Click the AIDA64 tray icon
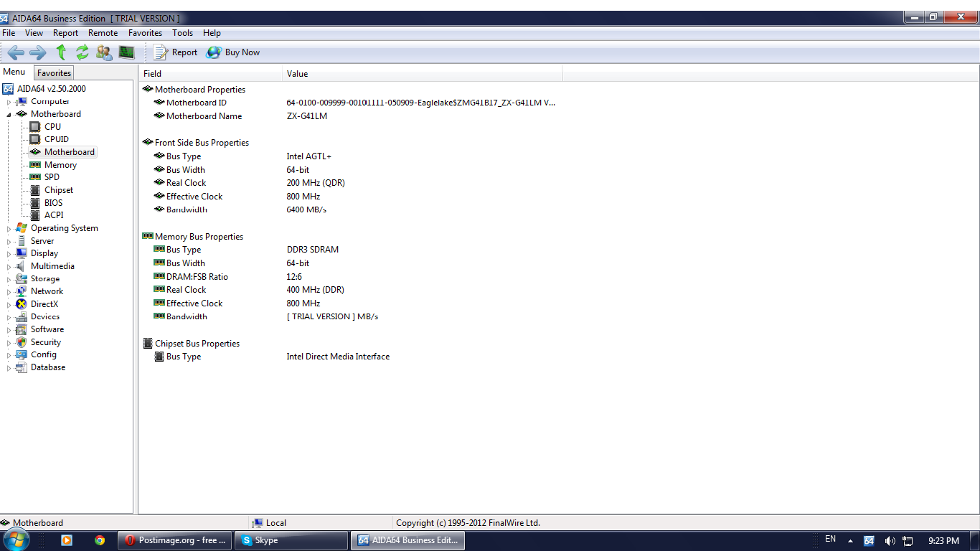The height and width of the screenshot is (551, 980). (869, 540)
